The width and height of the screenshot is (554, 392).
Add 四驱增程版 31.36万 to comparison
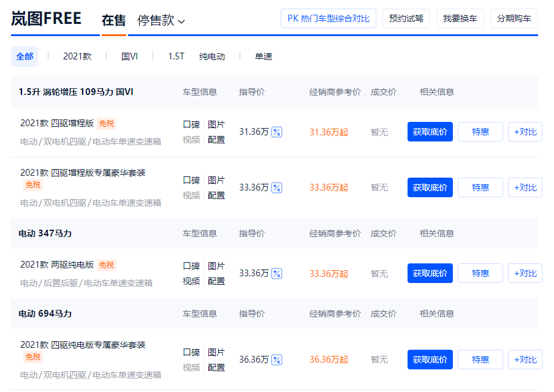(525, 132)
